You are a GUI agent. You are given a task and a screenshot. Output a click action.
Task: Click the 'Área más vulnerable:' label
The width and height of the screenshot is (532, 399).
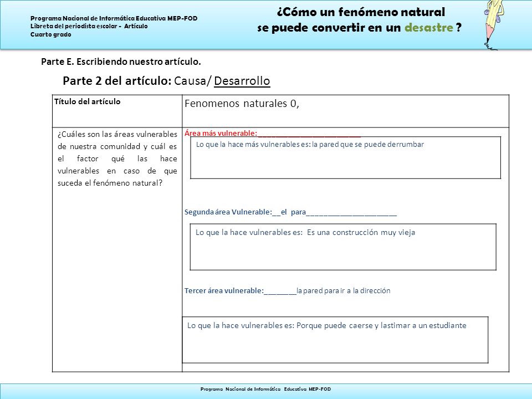click(x=221, y=133)
